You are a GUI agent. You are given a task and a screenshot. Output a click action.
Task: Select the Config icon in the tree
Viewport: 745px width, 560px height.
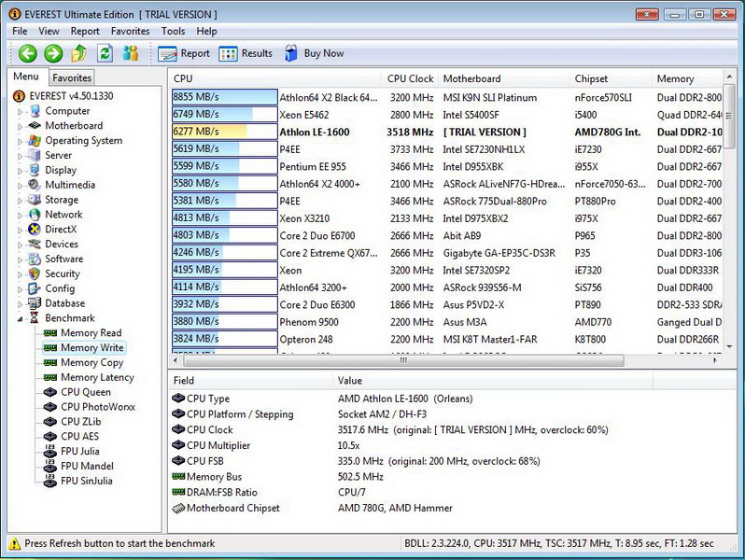(x=35, y=288)
